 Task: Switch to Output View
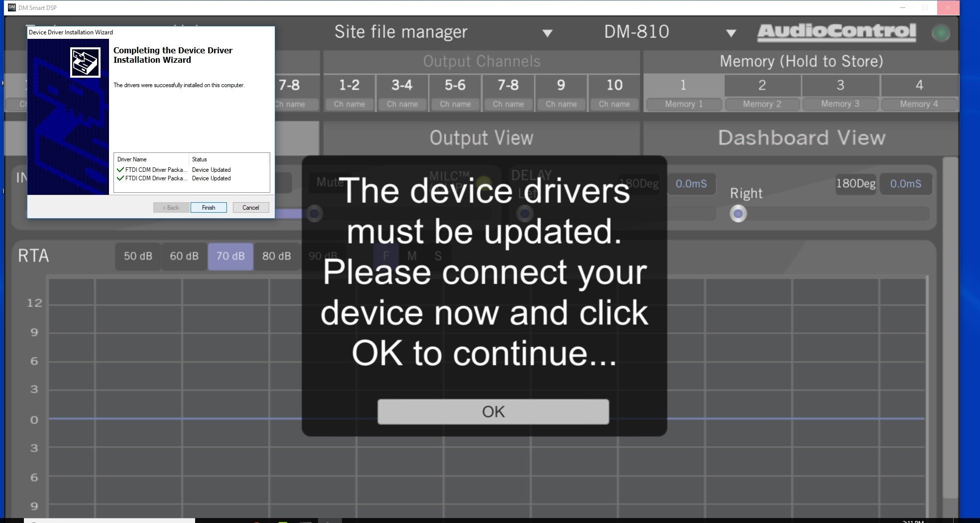(481, 138)
